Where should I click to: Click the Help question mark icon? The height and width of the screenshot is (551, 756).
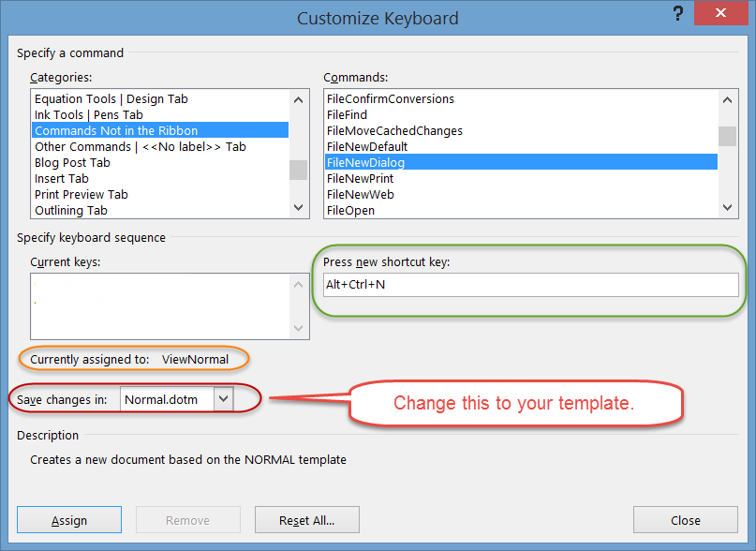[x=677, y=14]
